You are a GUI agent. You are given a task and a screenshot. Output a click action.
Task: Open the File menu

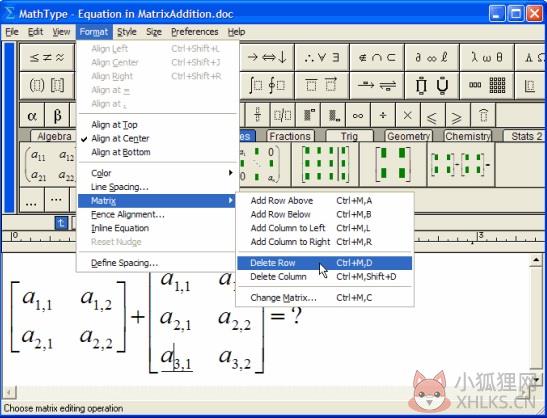pyautogui.click(x=12, y=32)
